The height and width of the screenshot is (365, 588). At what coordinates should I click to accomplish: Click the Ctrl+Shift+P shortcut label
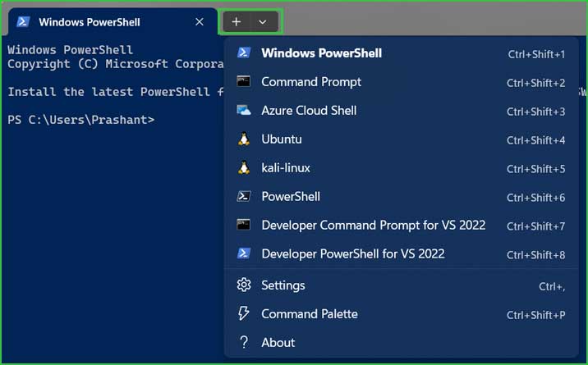(536, 315)
